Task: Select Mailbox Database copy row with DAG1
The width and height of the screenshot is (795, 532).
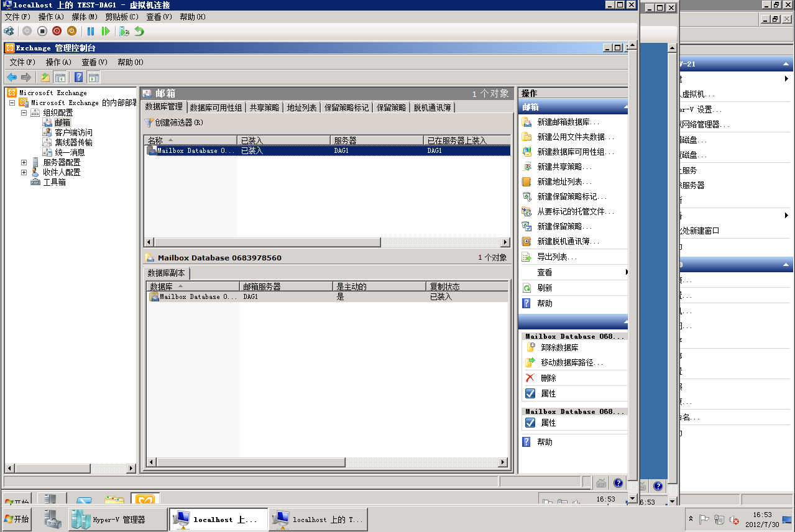Action: (328, 297)
